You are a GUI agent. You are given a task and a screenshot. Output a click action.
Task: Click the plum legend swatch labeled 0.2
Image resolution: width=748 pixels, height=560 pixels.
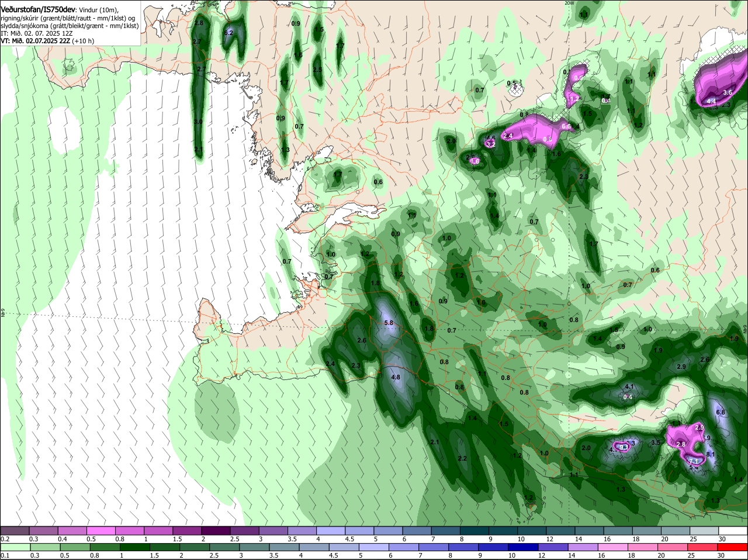point(15,531)
